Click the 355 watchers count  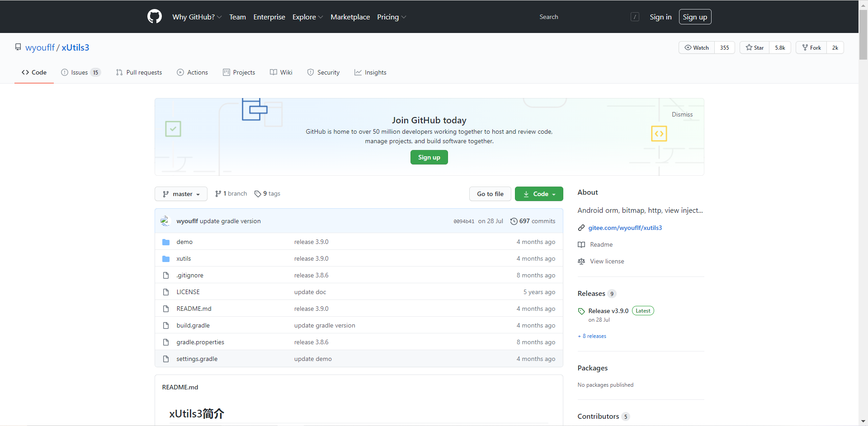click(725, 47)
